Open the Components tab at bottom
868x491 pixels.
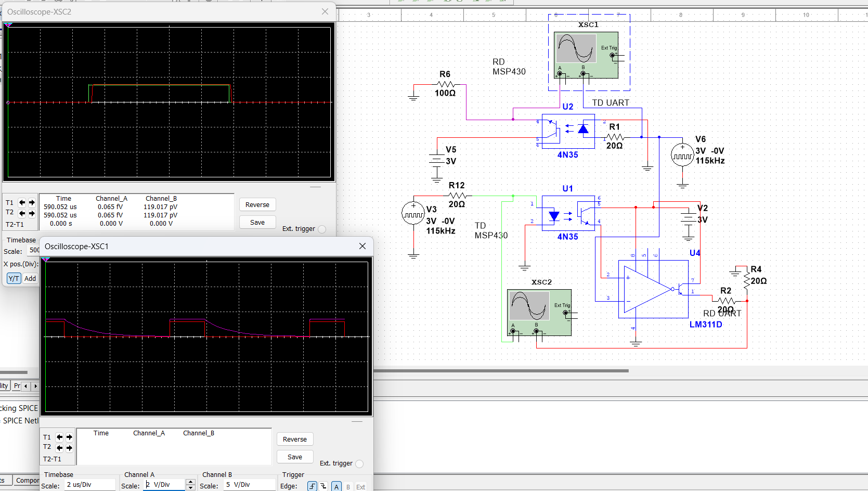point(27,480)
